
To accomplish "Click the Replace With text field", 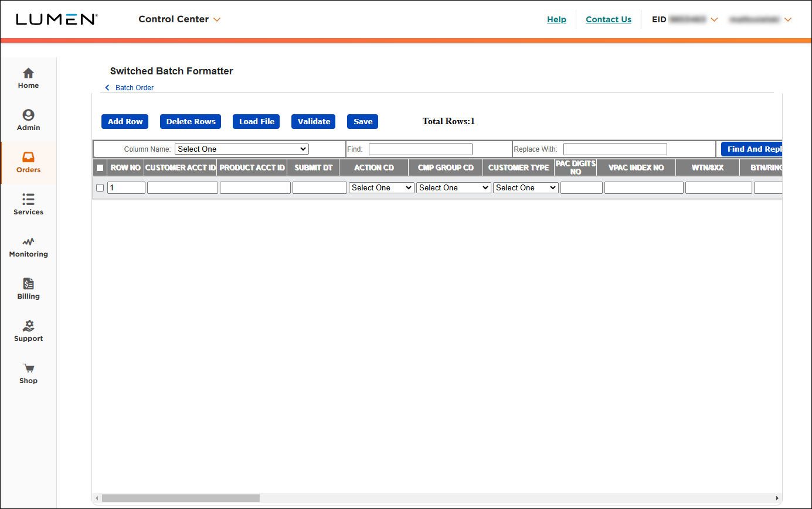I will point(615,149).
